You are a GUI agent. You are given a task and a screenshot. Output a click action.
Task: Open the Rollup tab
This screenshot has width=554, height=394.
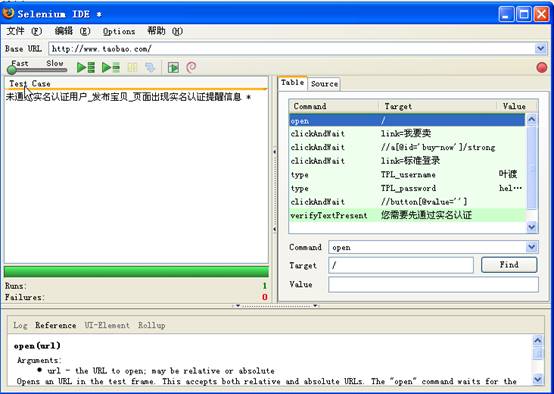[152, 325]
